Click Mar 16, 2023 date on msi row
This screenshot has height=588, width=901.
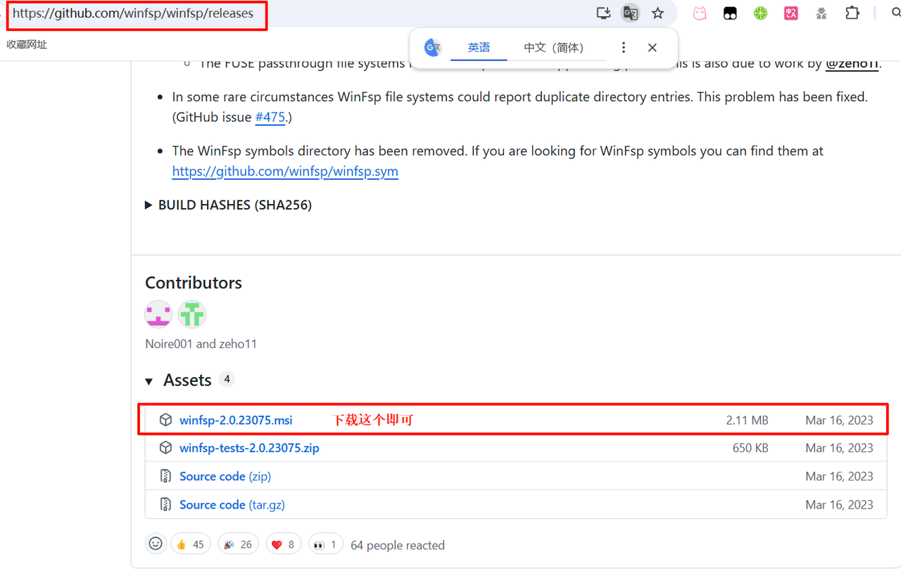click(x=839, y=421)
